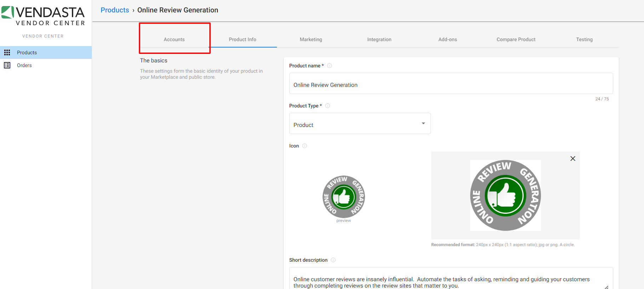Open Orders in the sidebar
644x289 pixels.
pyautogui.click(x=46, y=65)
